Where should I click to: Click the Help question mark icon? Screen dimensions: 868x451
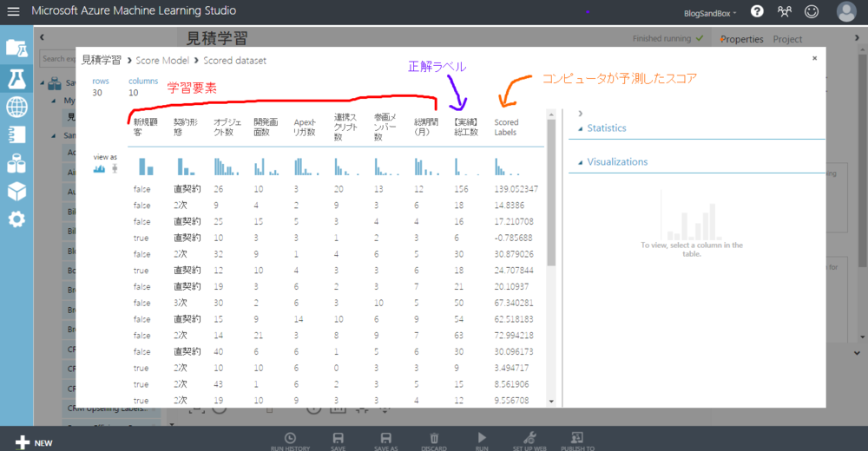757,12
